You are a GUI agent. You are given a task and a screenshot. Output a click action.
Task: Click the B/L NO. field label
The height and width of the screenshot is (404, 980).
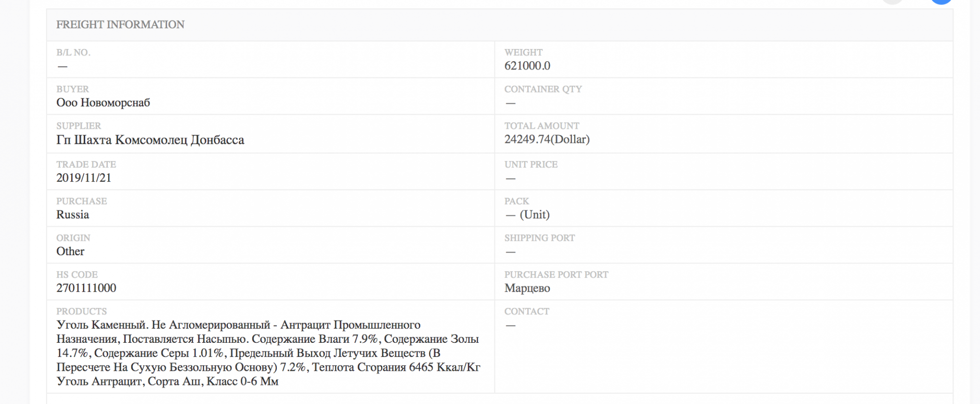[73, 52]
